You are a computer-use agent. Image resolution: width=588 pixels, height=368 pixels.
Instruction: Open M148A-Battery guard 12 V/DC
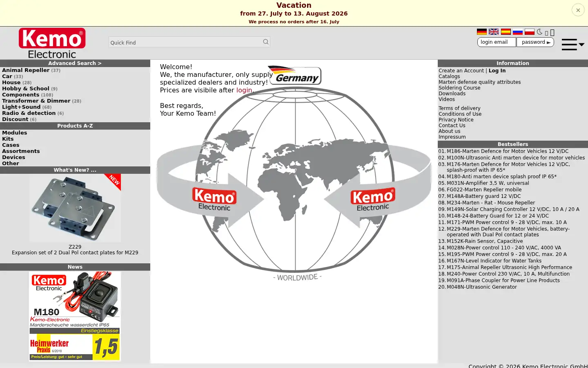484,196
